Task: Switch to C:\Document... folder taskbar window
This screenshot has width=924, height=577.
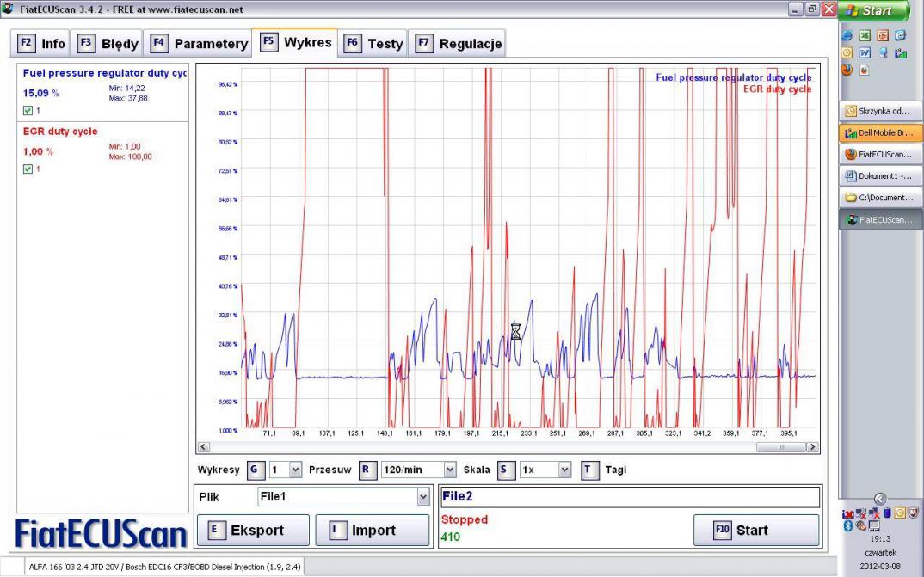Action: coord(880,198)
